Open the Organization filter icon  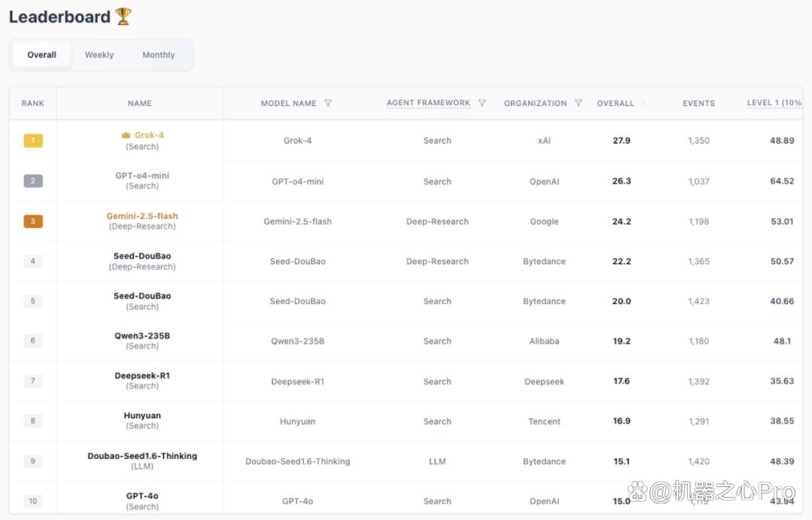[578, 103]
